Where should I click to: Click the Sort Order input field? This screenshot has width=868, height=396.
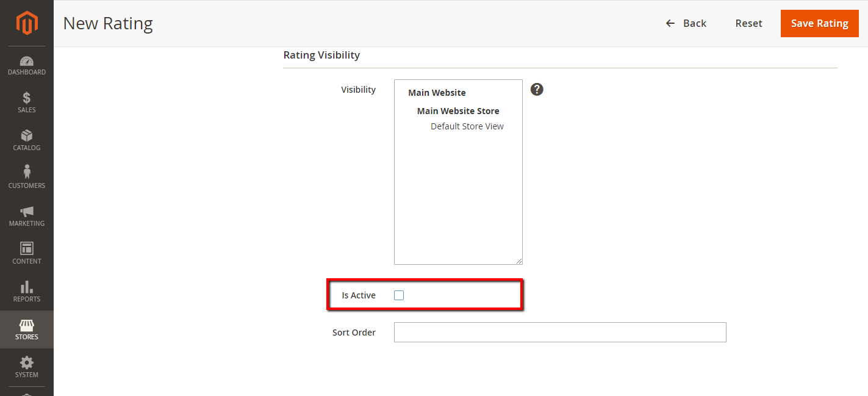(x=560, y=332)
